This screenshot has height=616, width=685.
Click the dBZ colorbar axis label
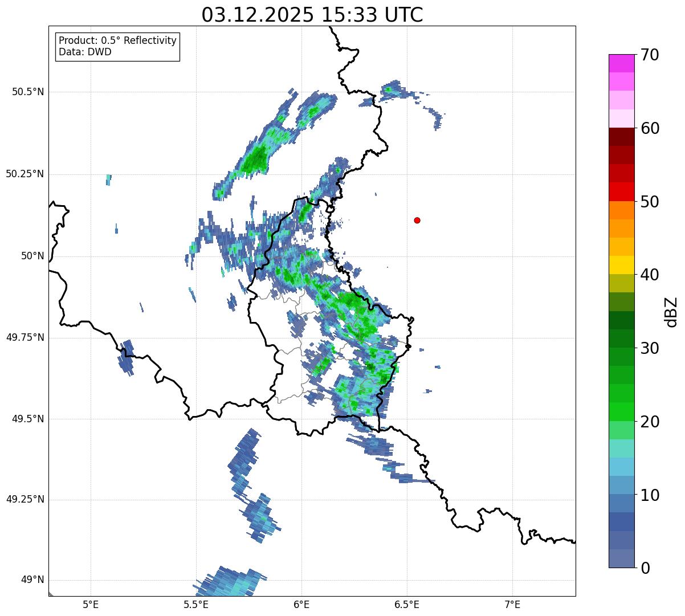pos(671,311)
